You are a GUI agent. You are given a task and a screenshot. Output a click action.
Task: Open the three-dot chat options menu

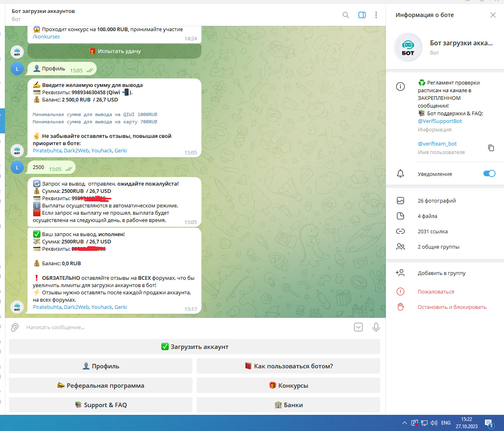(x=376, y=15)
